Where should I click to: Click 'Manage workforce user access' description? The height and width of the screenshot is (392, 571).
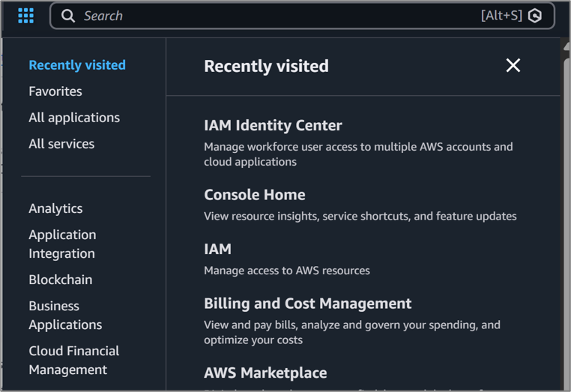click(358, 154)
